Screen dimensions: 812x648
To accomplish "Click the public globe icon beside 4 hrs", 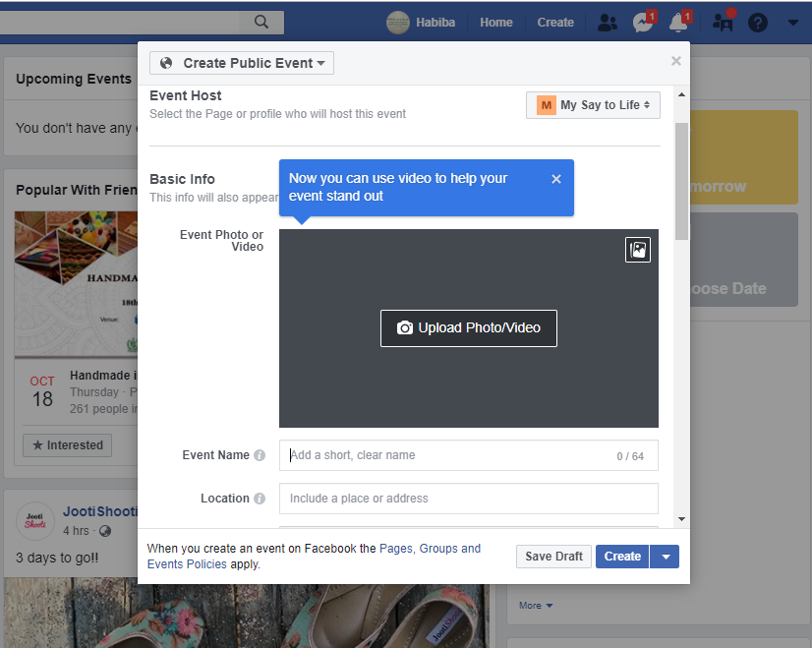I will pyautogui.click(x=105, y=531).
